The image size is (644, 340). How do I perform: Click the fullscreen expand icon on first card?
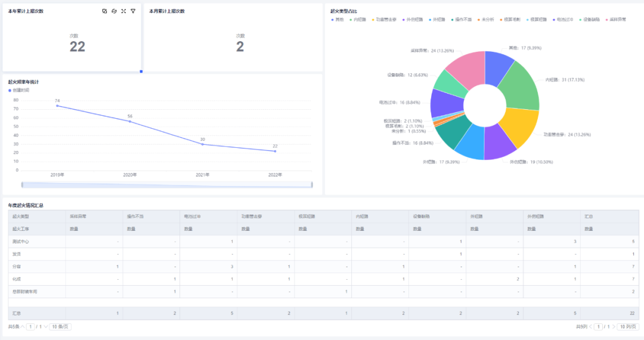[x=123, y=11]
